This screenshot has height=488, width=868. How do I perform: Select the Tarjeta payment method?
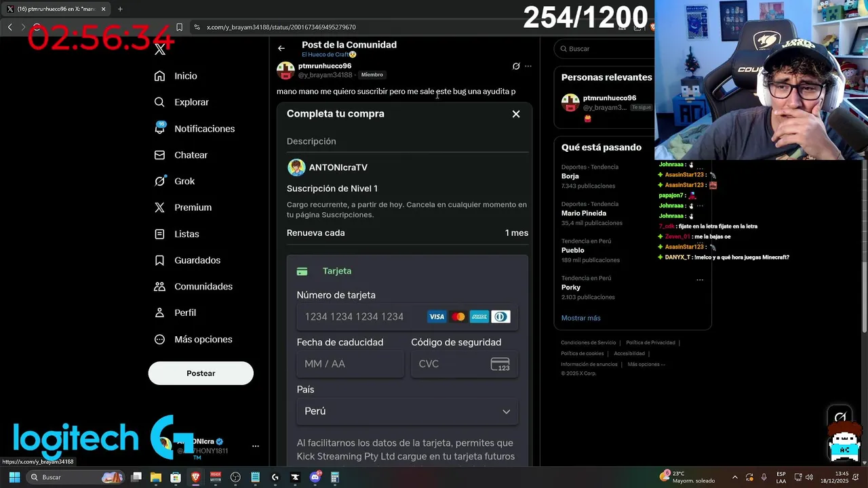pos(337,271)
